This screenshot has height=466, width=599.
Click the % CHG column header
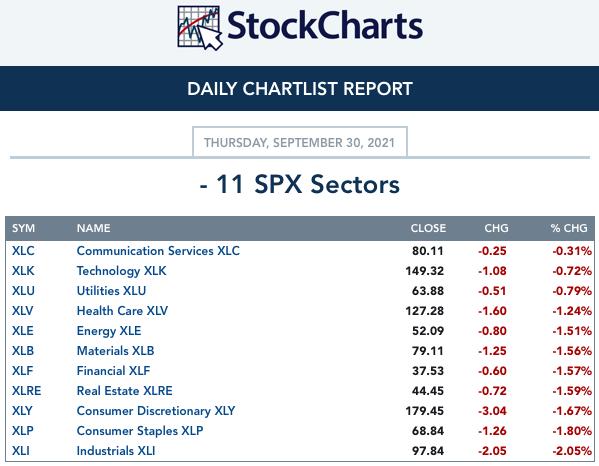tap(569, 228)
